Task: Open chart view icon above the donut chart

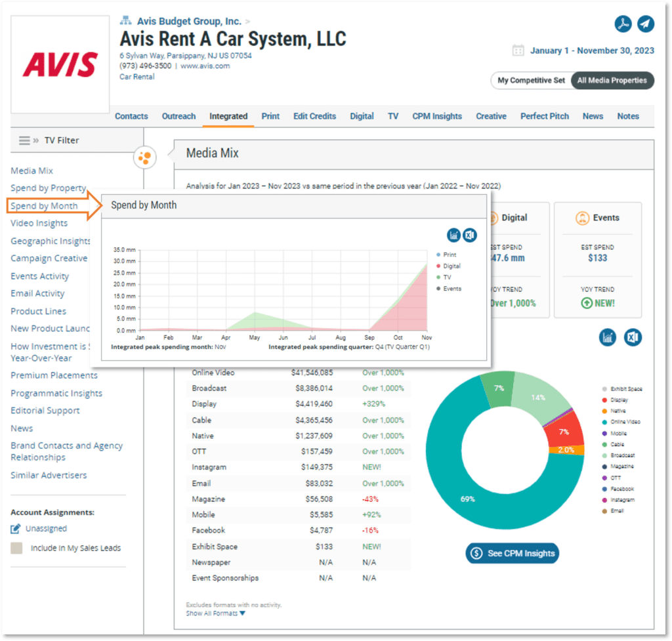Action: click(607, 338)
